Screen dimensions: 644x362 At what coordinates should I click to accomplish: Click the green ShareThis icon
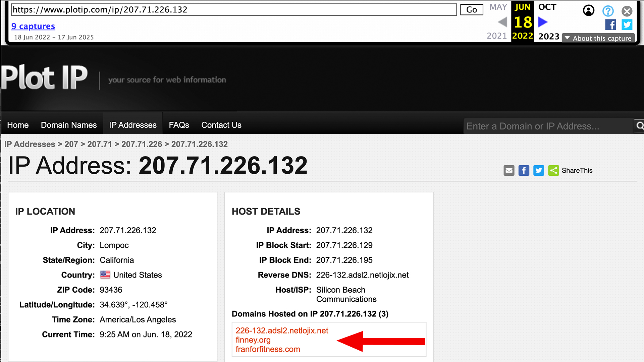(x=553, y=171)
